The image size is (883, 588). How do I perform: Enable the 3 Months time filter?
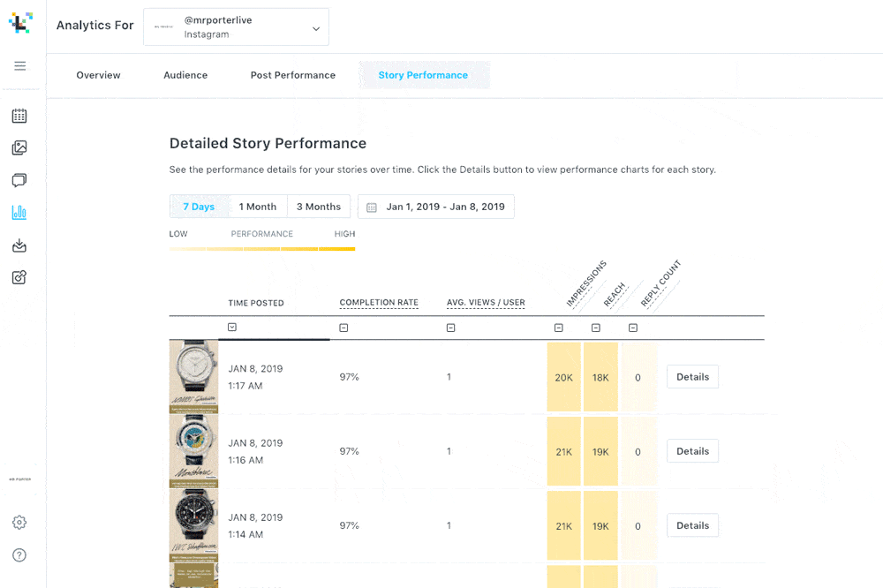pos(319,206)
